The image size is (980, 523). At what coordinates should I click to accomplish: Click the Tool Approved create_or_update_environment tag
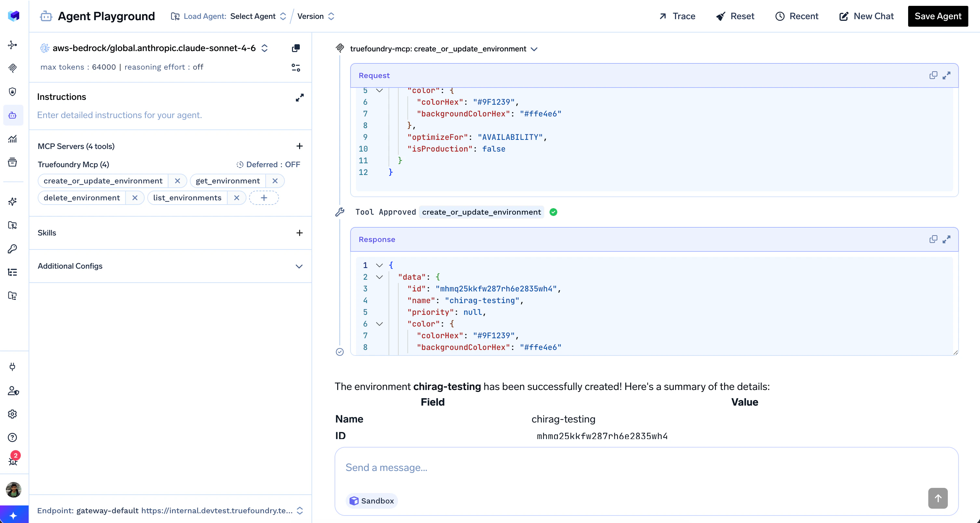pyautogui.click(x=481, y=212)
